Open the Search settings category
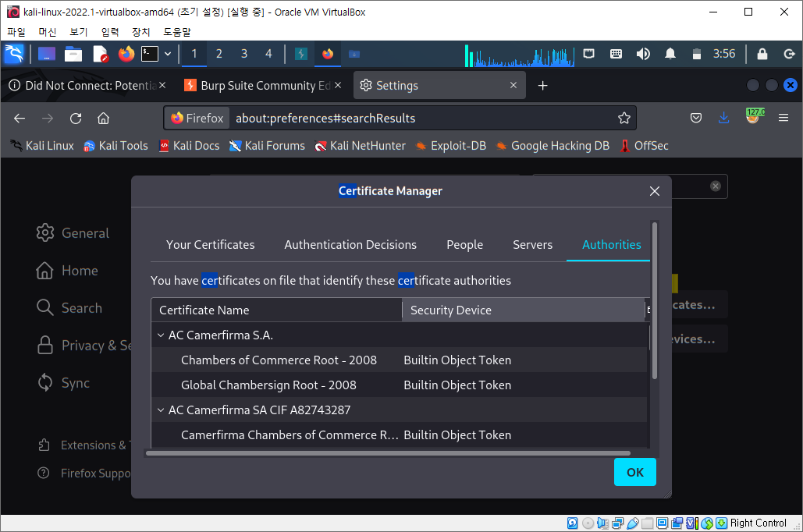The width and height of the screenshot is (803, 532). 69,307
